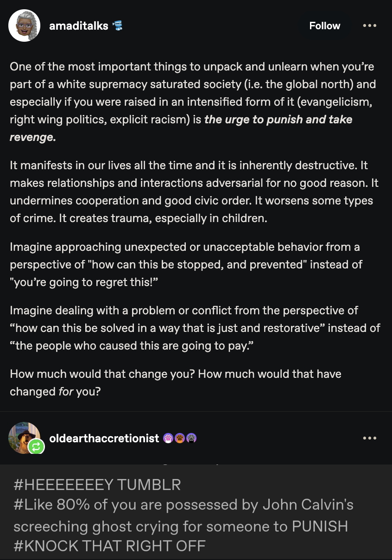The width and height of the screenshot is (392, 560).
Task: Open the #KNOCK THAT RIGHT OFF tag
Action: [x=109, y=545]
